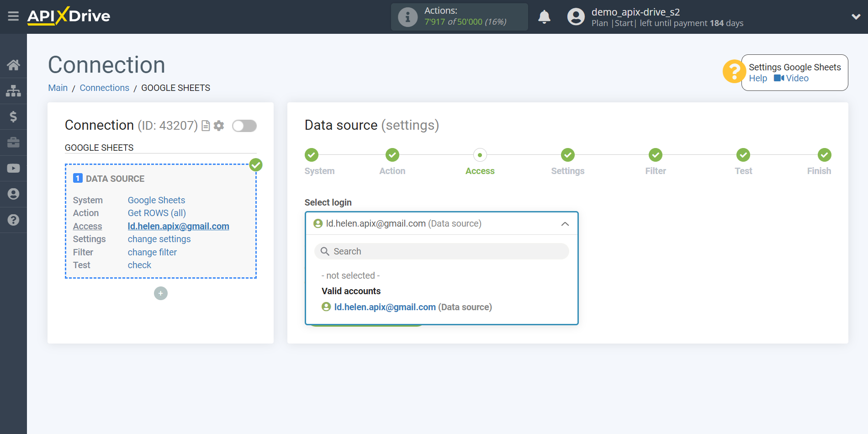868x434 pixels.
Task: Open the connections sitemap sidebar icon
Action: (x=13, y=91)
